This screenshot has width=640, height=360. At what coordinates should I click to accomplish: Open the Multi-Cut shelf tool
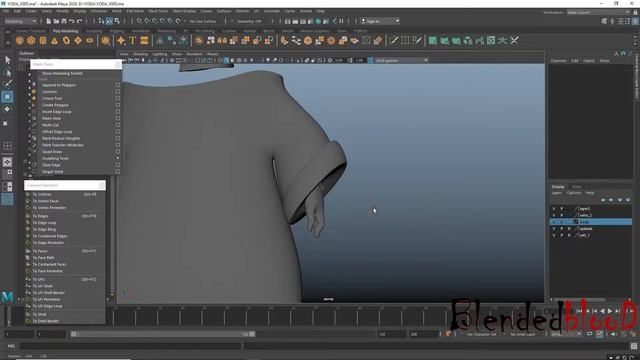[x=393, y=40]
